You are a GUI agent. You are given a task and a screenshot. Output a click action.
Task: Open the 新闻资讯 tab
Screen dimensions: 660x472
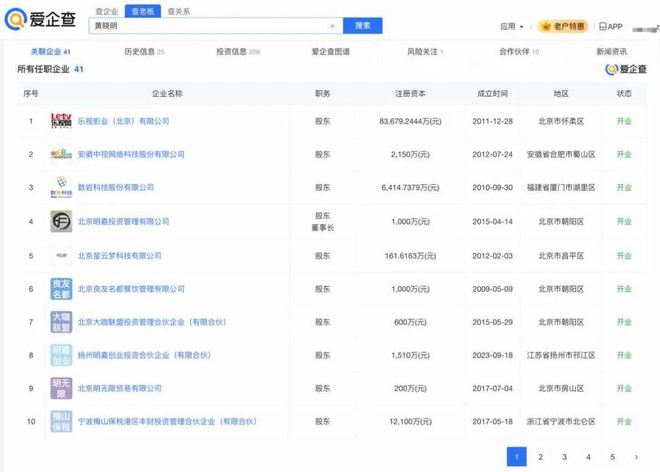(612, 51)
